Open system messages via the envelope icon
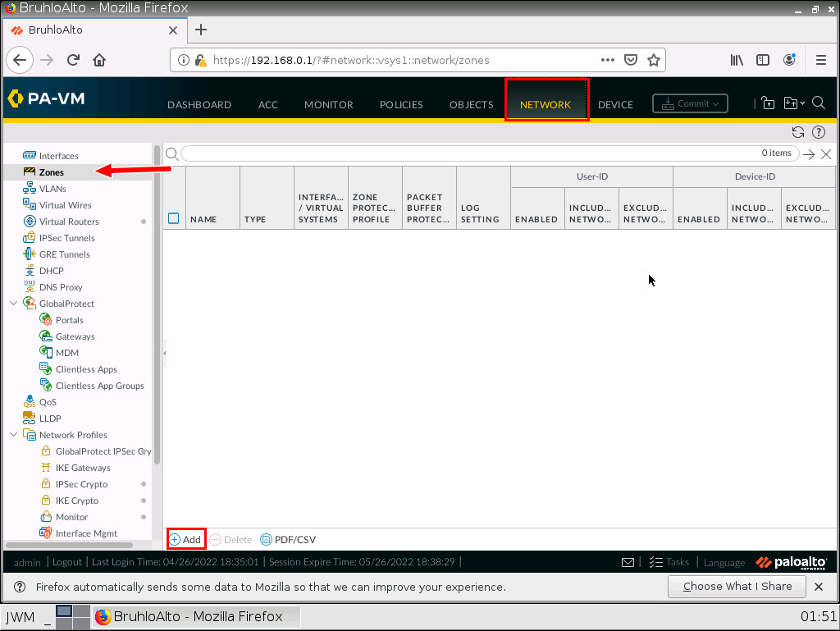Screen dimensions: 840x631 [628, 562]
